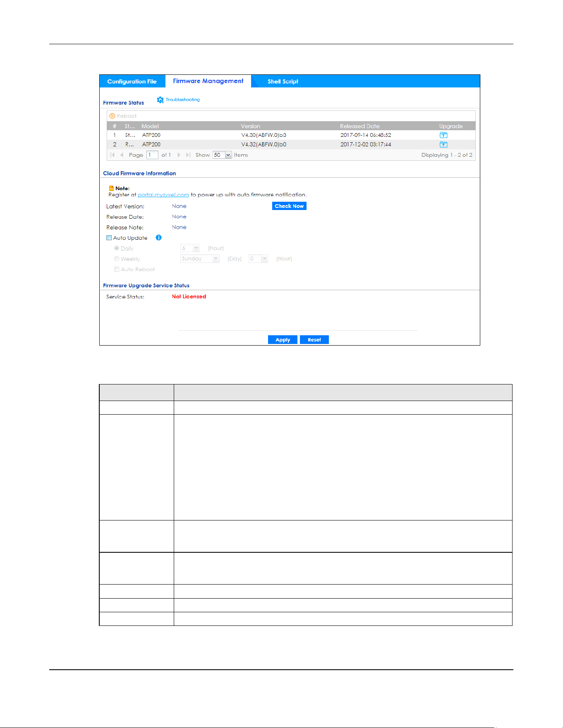Select the Weekly radio button
Image resolution: width=563 pixels, height=728 pixels.
[x=117, y=259]
